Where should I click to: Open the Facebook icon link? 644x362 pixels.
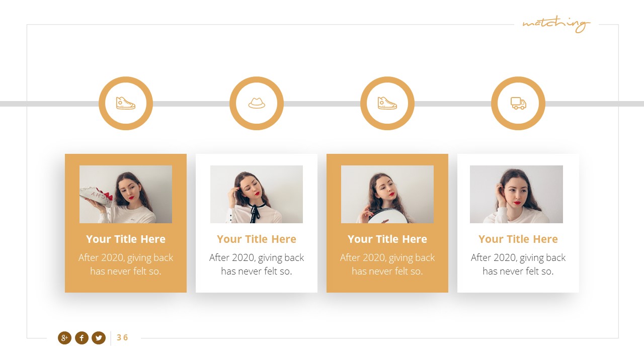click(82, 338)
